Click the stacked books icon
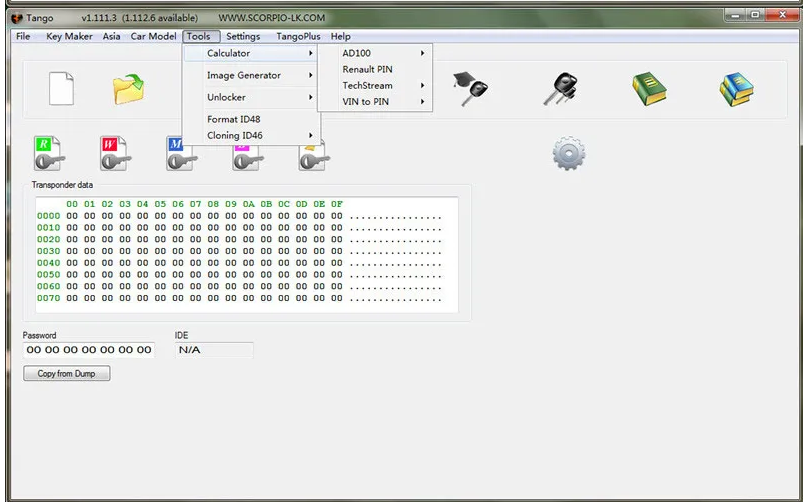This screenshot has width=803, height=502. tap(736, 89)
